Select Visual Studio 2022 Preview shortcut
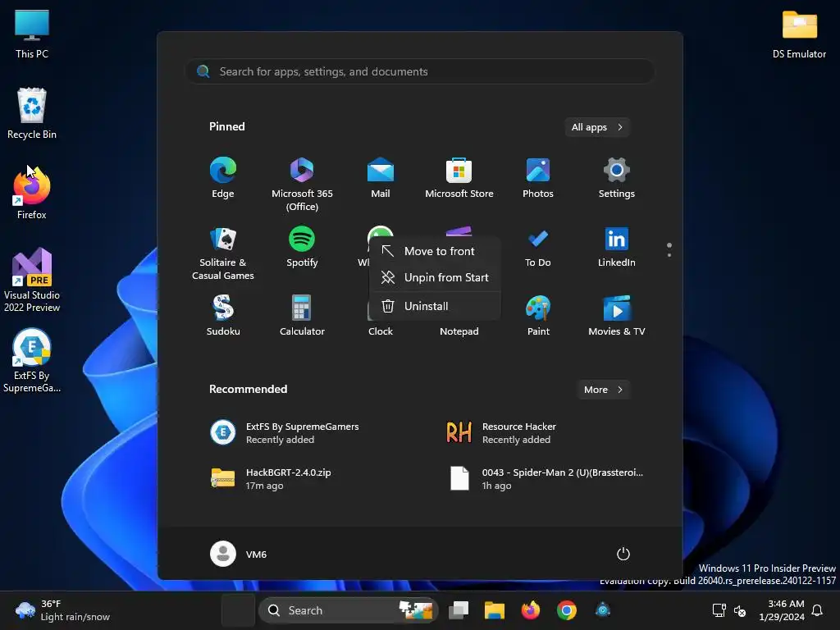This screenshot has width=840, height=630. click(x=32, y=281)
